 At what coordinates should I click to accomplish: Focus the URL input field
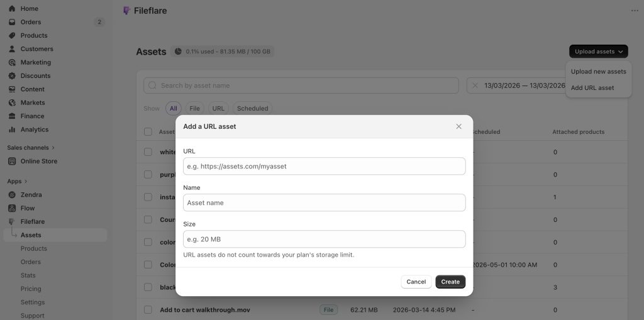[325, 167]
